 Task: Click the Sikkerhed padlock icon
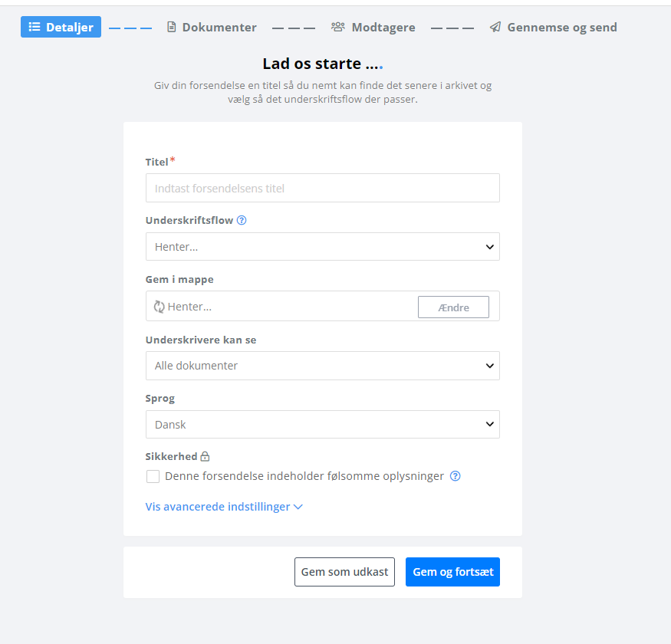pos(205,457)
